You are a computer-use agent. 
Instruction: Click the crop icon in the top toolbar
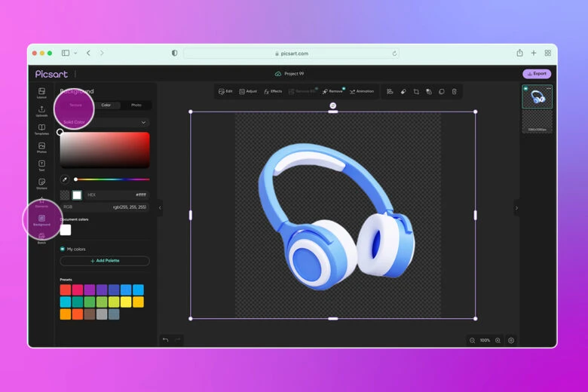click(415, 91)
